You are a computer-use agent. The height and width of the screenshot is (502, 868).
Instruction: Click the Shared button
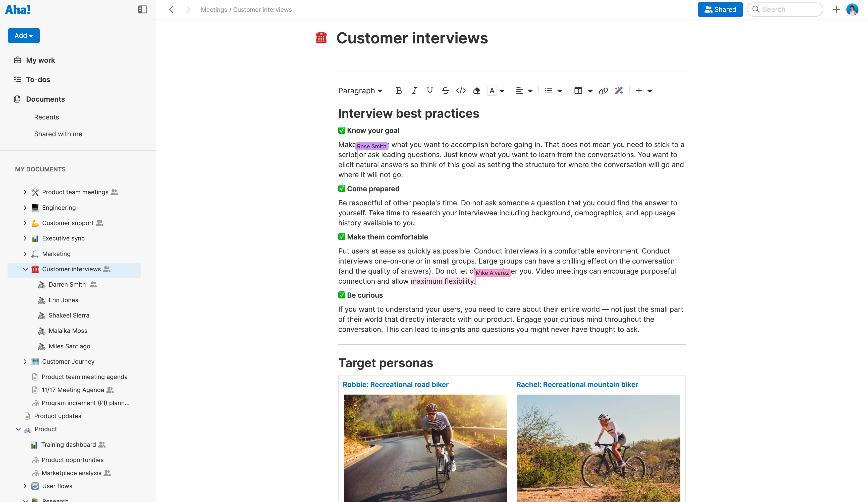pyautogui.click(x=720, y=9)
